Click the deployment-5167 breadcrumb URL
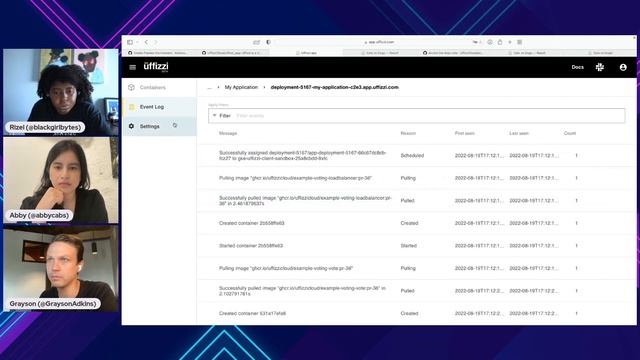Viewport: 640px width, 360px height. tap(334, 87)
